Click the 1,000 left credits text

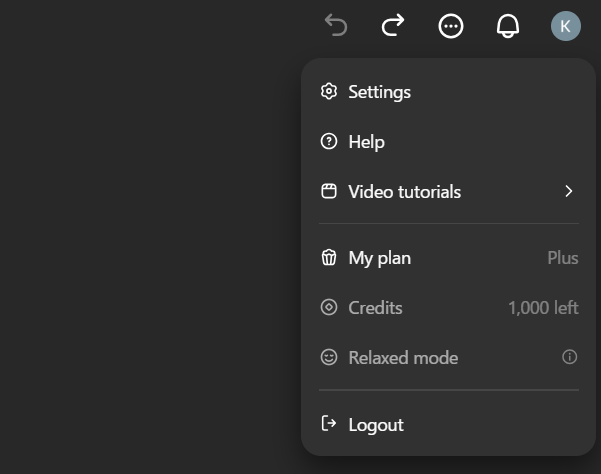tap(543, 308)
